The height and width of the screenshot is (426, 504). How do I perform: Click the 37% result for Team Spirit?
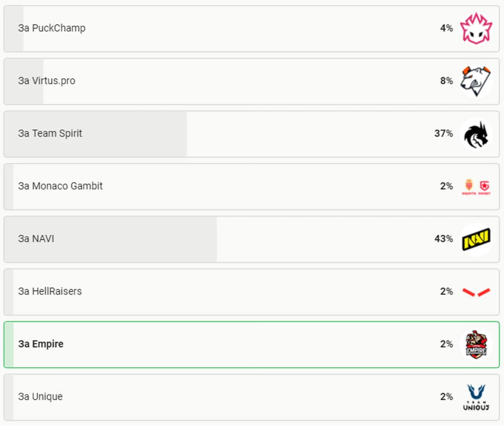click(x=443, y=134)
